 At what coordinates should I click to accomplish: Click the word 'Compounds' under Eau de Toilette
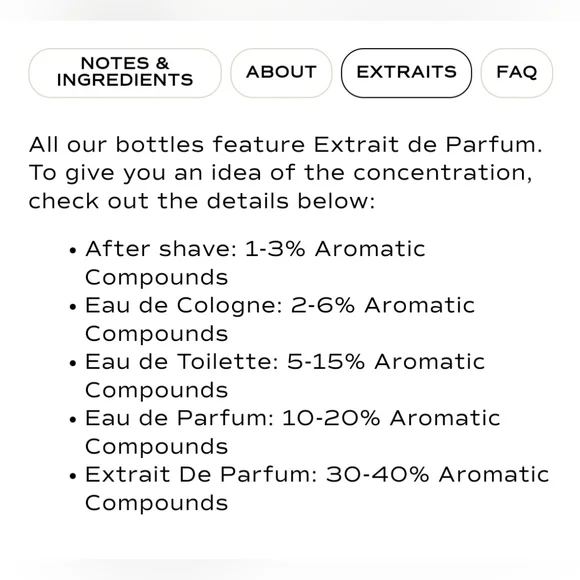pyautogui.click(x=156, y=390)
